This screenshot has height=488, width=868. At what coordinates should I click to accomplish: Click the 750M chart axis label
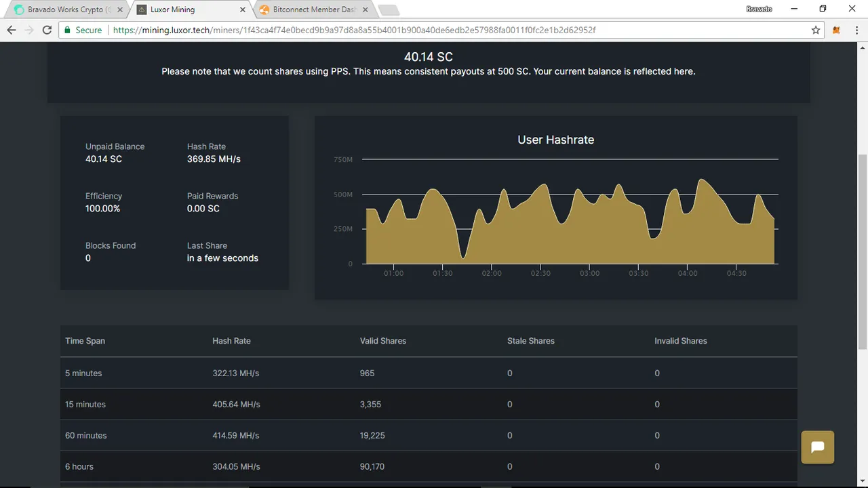click(x=343, y=160)
